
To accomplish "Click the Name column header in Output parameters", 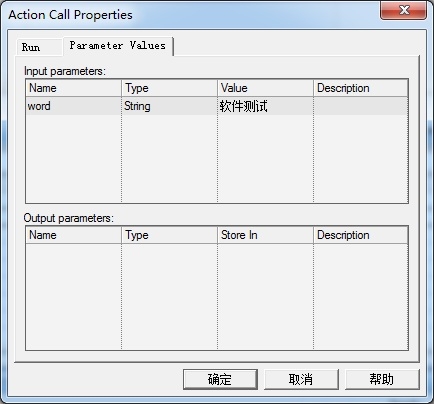I will (x=74, y=235).
